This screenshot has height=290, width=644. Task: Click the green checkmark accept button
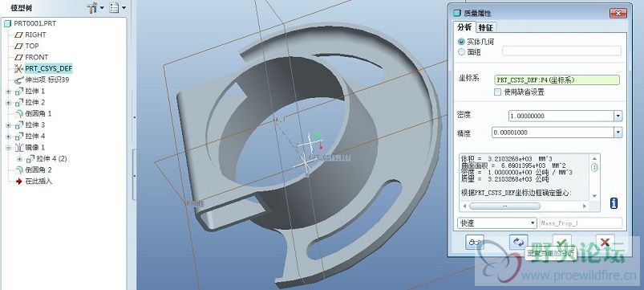[x=562, y=242]
